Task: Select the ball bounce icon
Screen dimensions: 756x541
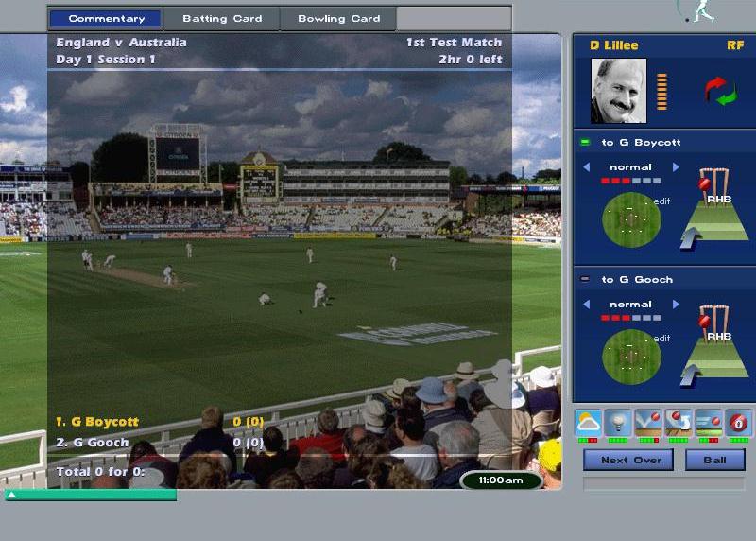Action: tap(648, 422)
